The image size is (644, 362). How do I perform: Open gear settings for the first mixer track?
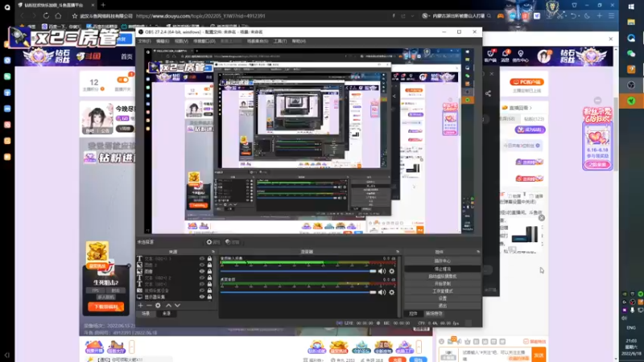(392, 271)
